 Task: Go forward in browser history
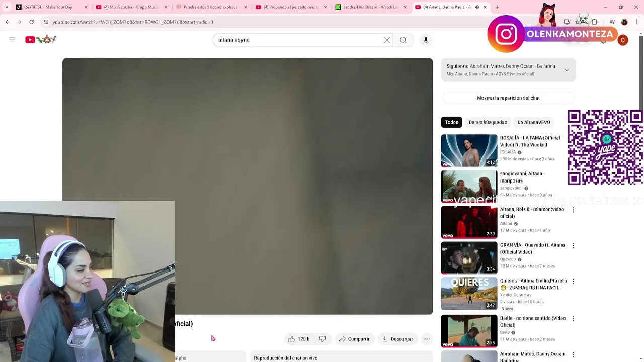click(x=19, y=22)
